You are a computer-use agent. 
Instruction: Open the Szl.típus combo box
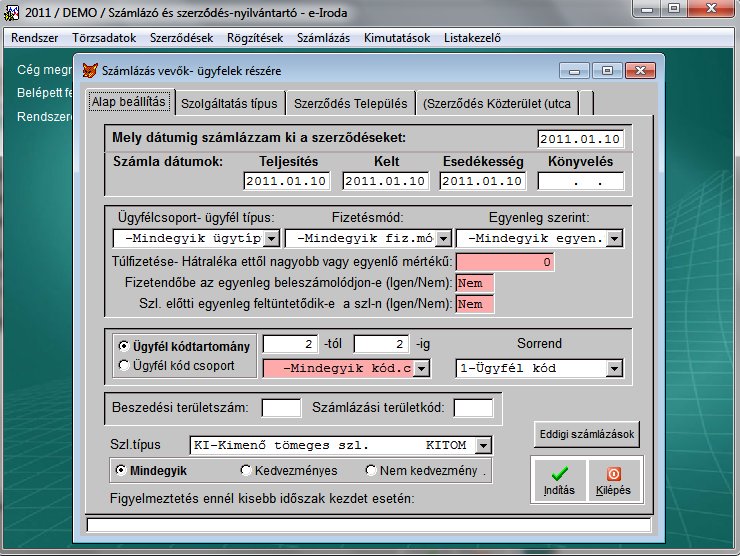point(483,444)
